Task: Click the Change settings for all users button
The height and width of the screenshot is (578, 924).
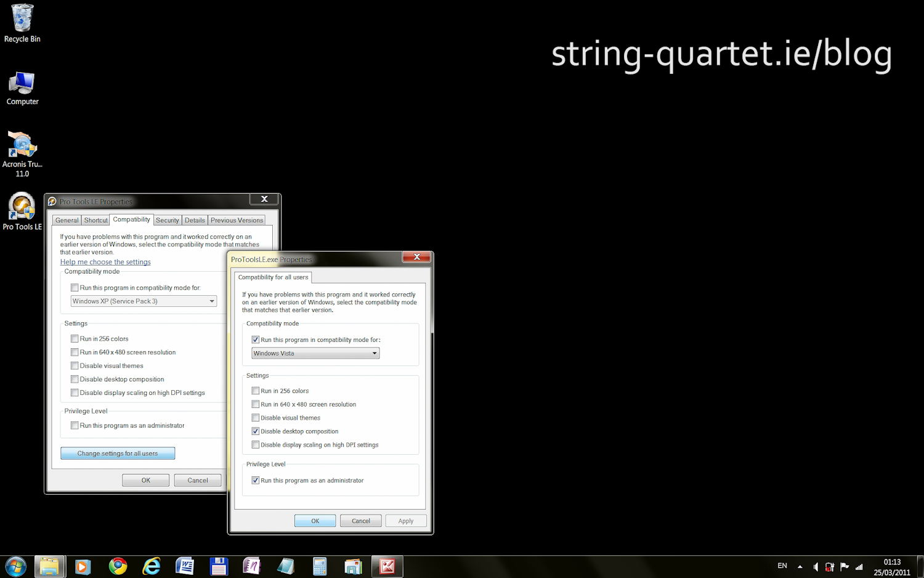Action: point(118,454)
